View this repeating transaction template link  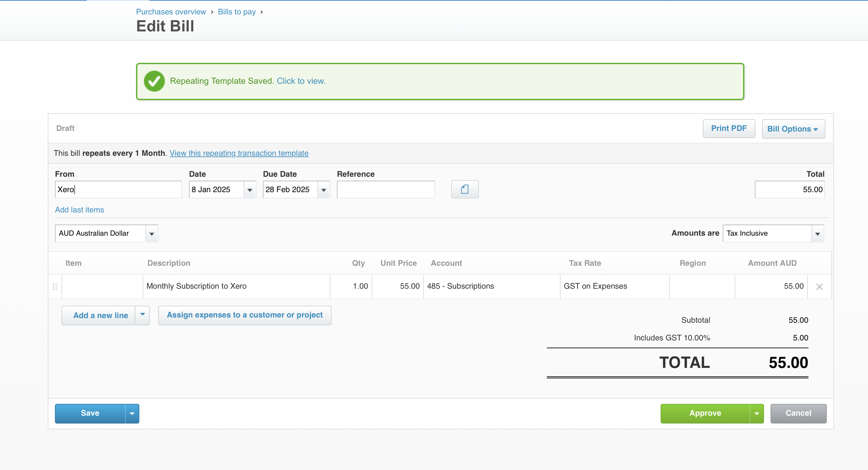click(239, 153)
